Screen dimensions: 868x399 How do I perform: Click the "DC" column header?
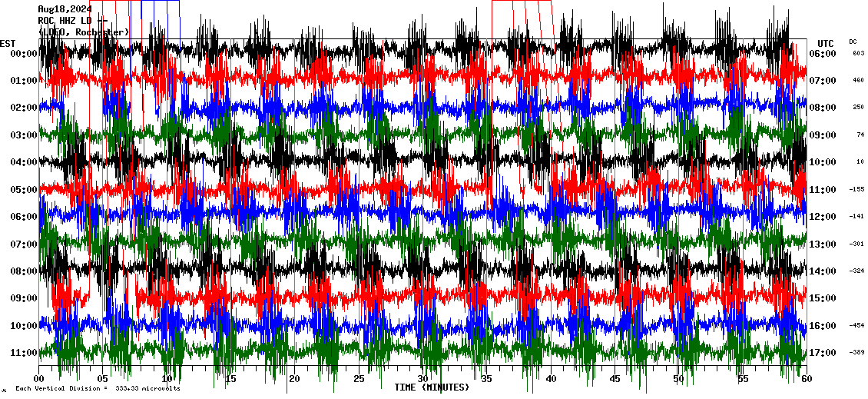[853, 42]
